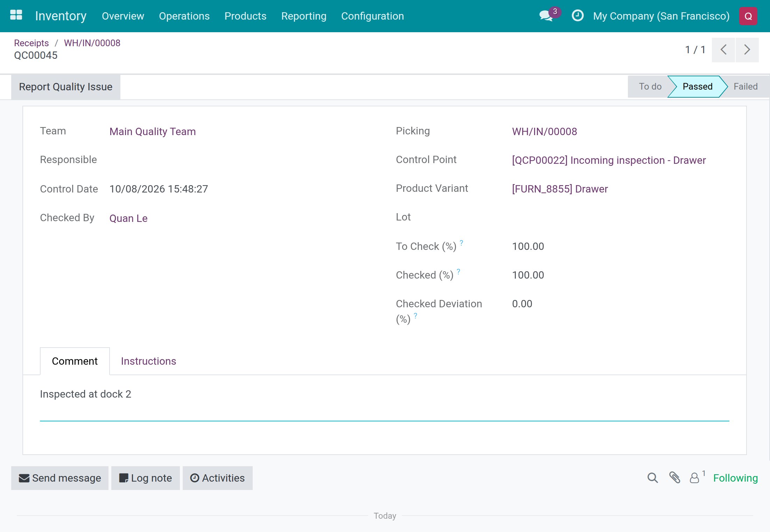The width and height of the screenshot is (770, 532).
Task: Open control point QCP00022 link
Action: pyautogui.click(x=609, y=160)
